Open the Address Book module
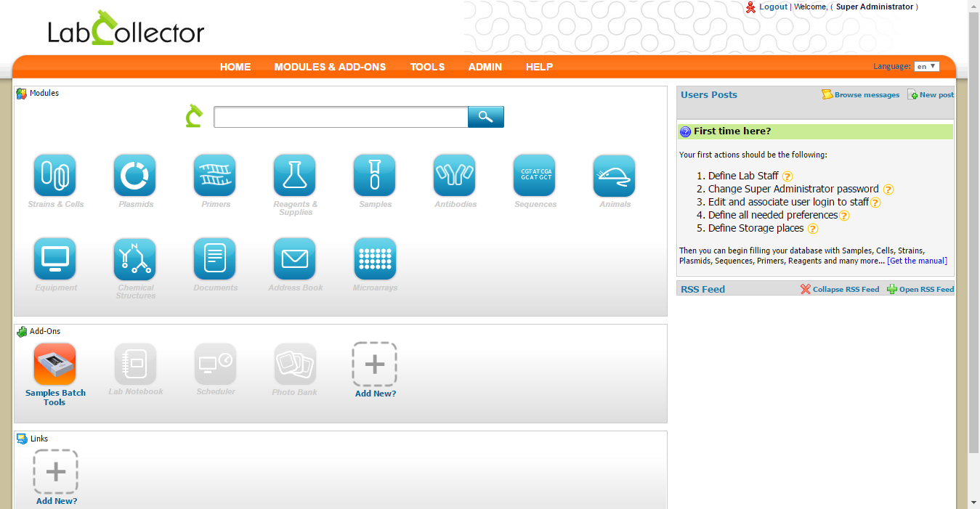The height and width of the screenshot is (509, 980). 294,259
